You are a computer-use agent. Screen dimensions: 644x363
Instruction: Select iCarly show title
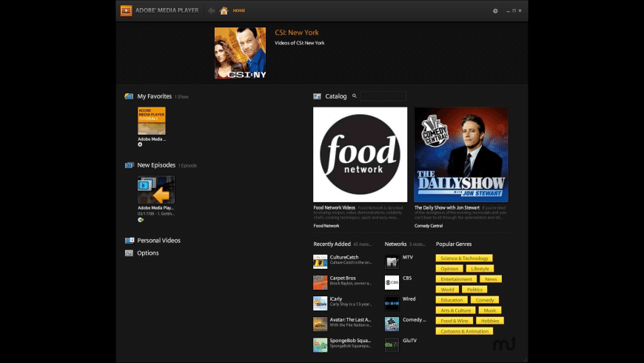[x=336, y=299]
